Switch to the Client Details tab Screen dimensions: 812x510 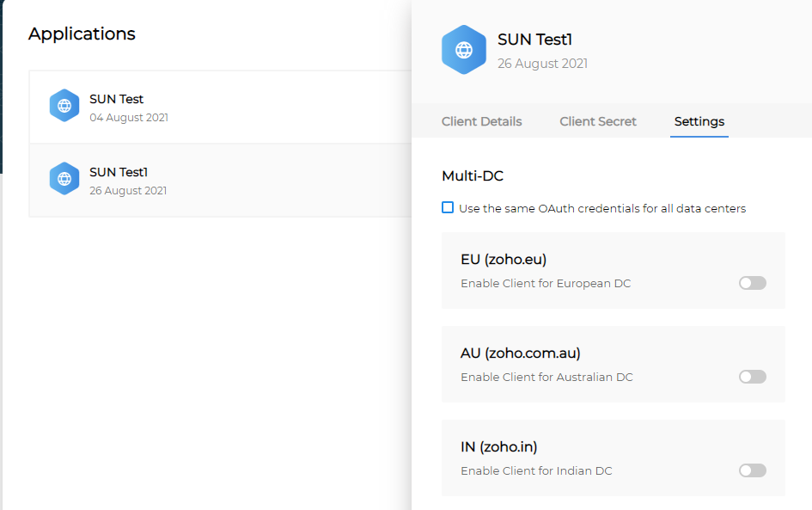481,121
